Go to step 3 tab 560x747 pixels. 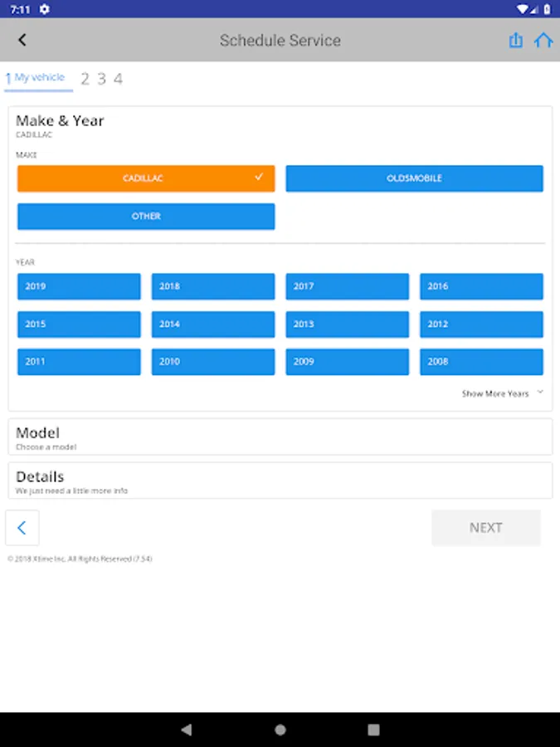[101, 79]
